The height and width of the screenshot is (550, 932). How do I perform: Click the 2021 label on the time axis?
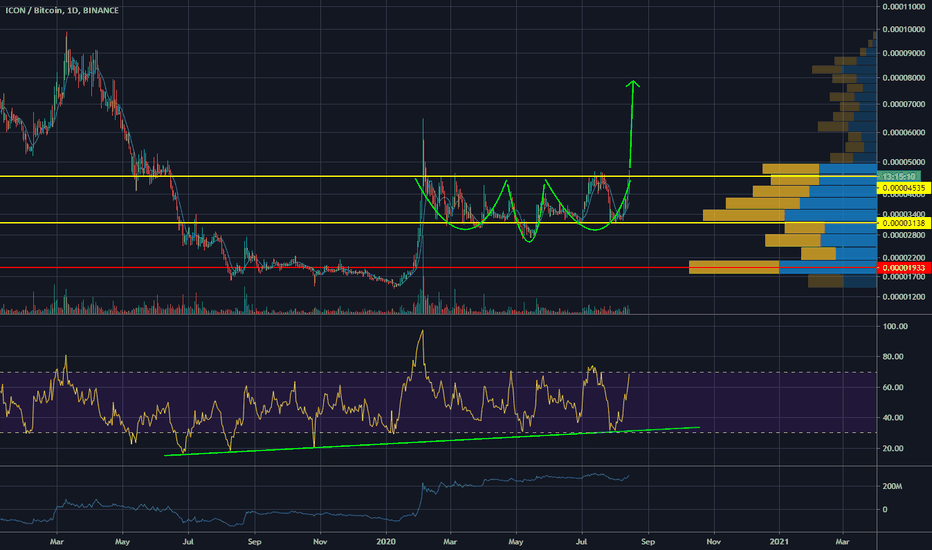pos(779,542)
